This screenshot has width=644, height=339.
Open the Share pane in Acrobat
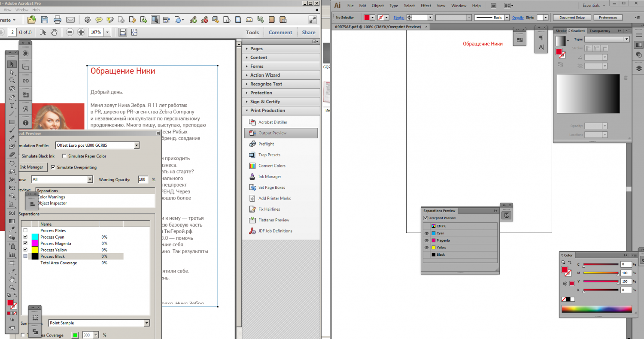pyautogui.click(x=308, y=32)
